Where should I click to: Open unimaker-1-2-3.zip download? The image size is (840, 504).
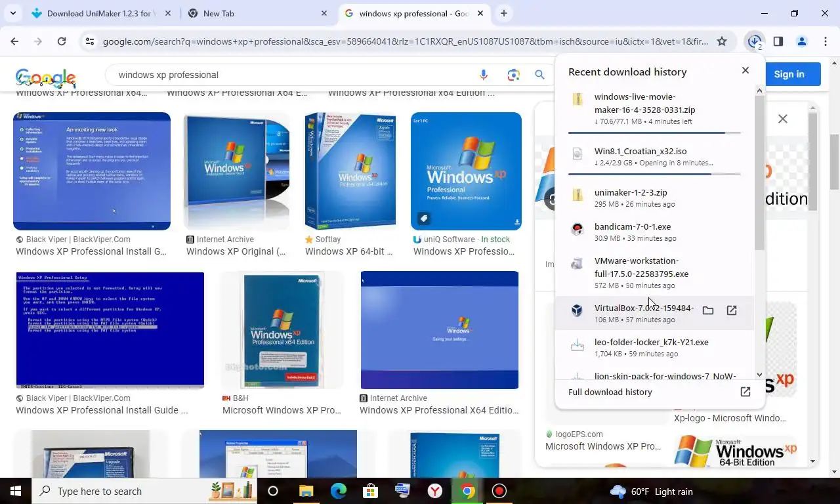[x=655, y=198]
